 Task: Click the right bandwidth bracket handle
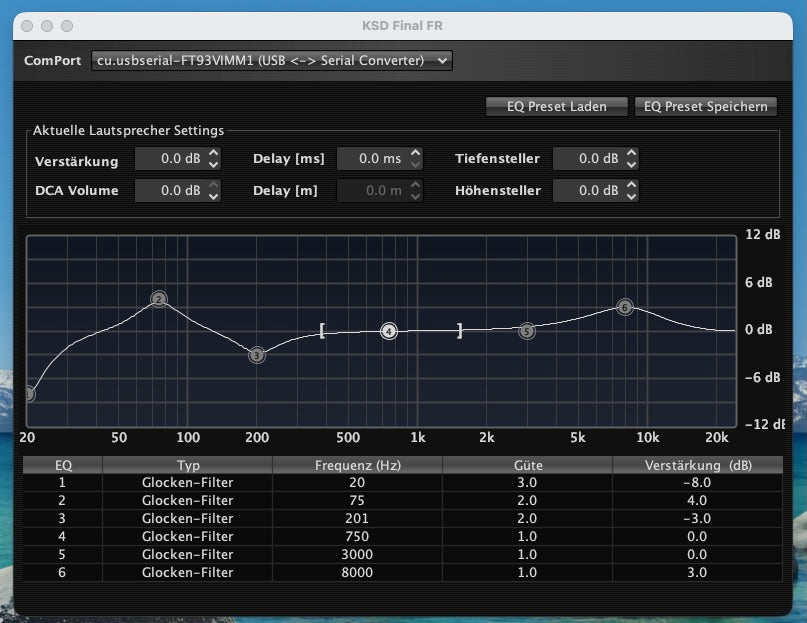click(460, 330)
